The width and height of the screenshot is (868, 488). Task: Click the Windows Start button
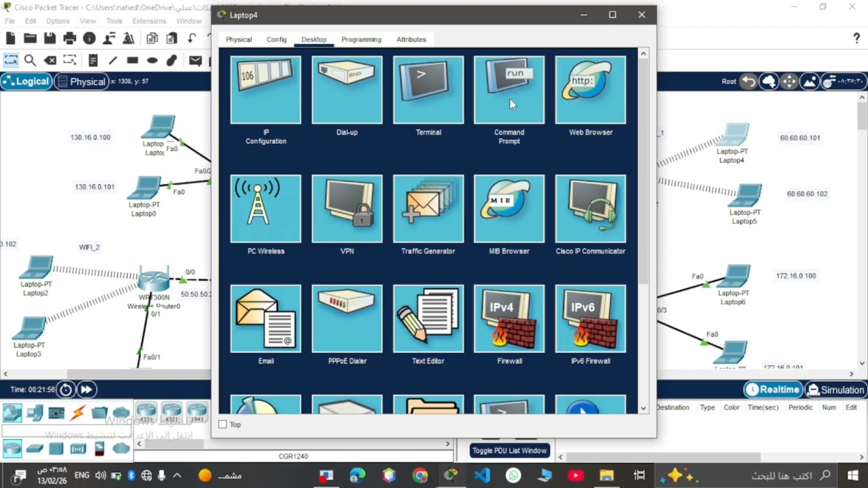point(852,475)
